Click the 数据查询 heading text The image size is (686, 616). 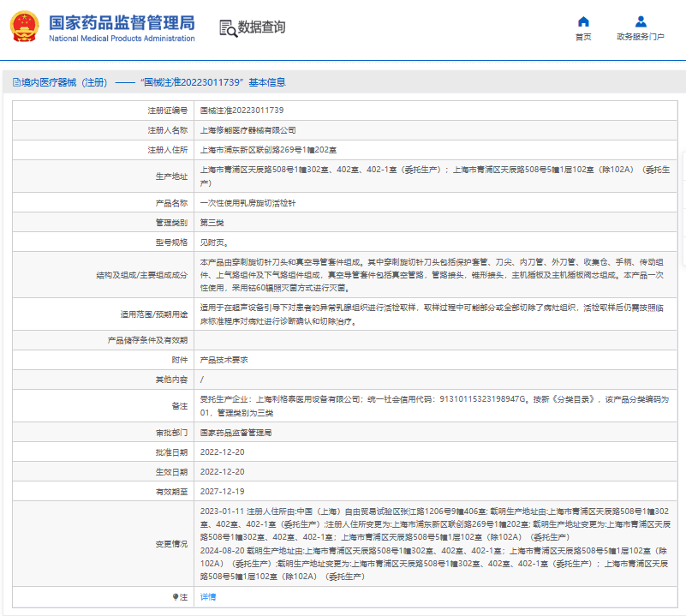262,27
